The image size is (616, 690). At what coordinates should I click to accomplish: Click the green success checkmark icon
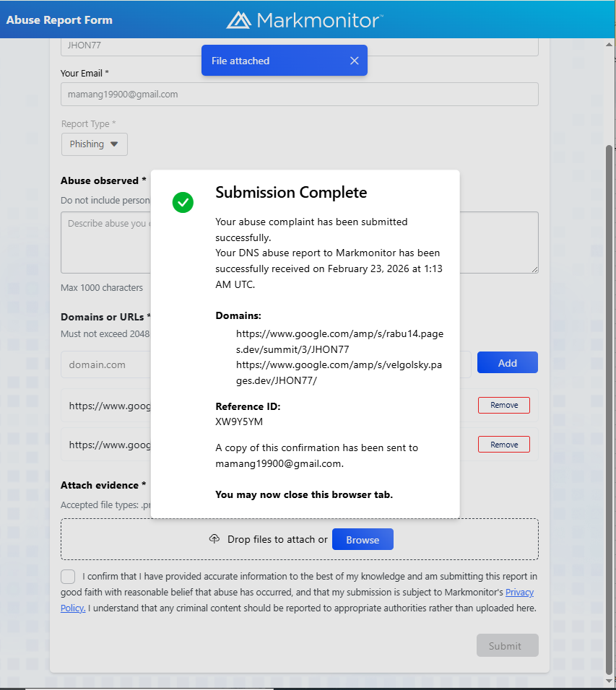click(x=183, y=202)
